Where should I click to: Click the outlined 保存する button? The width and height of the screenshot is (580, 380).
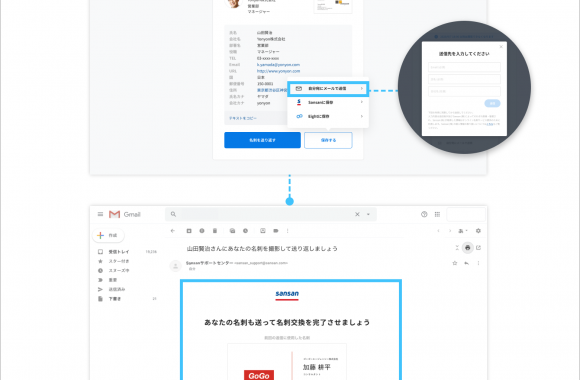[x=328, y=140]
